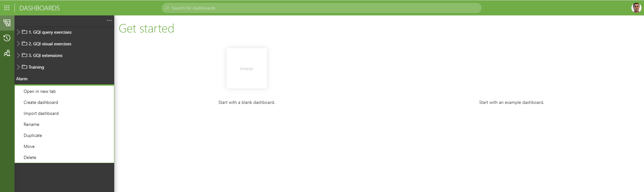Click 'Start with a blank dashboard.' text
Viewport: 644px width, 192px height.
coord(247,102)
